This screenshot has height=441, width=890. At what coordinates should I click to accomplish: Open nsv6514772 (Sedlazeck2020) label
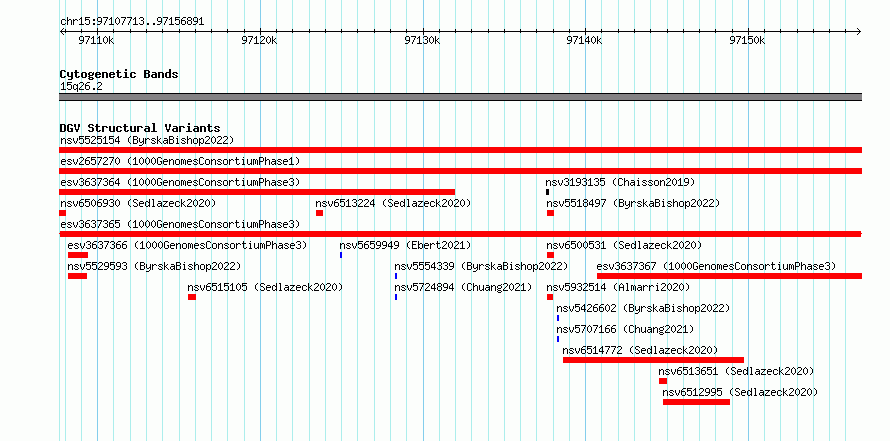640,350
